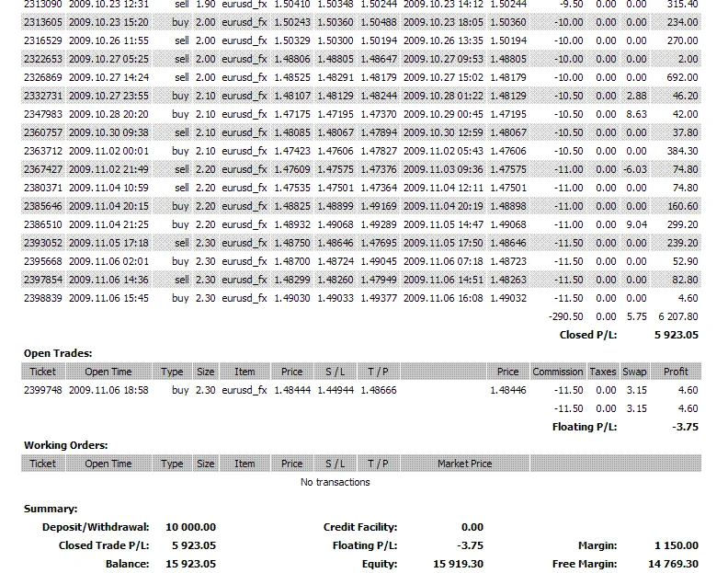This screenshot has height=573, width=728.
Task: Select ticket number 2395668
Action: tap(42, 261)
